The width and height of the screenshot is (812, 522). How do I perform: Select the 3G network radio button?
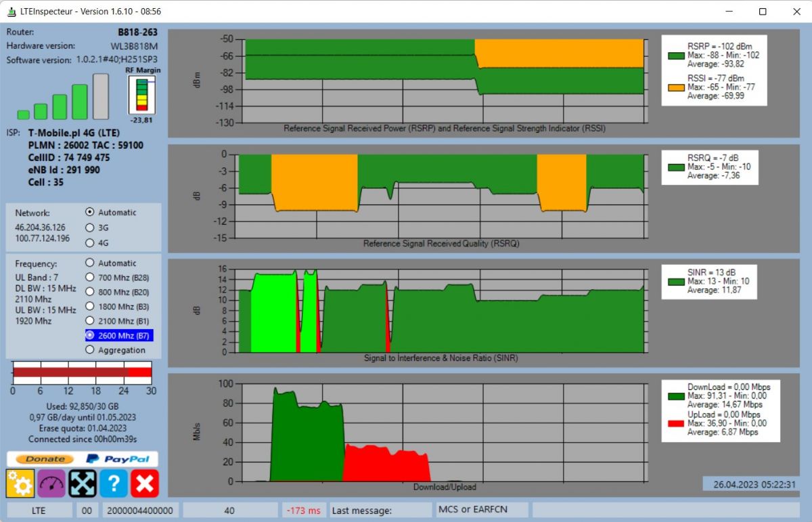click(90, 227)
